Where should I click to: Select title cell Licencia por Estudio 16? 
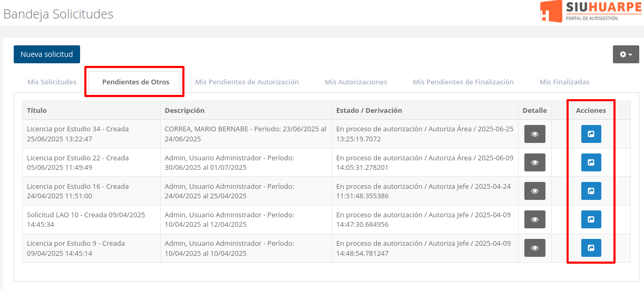click(91, 191)
